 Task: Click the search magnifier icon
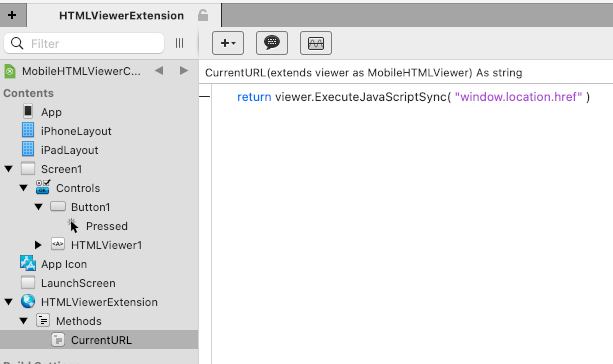[x=17, y=43]
